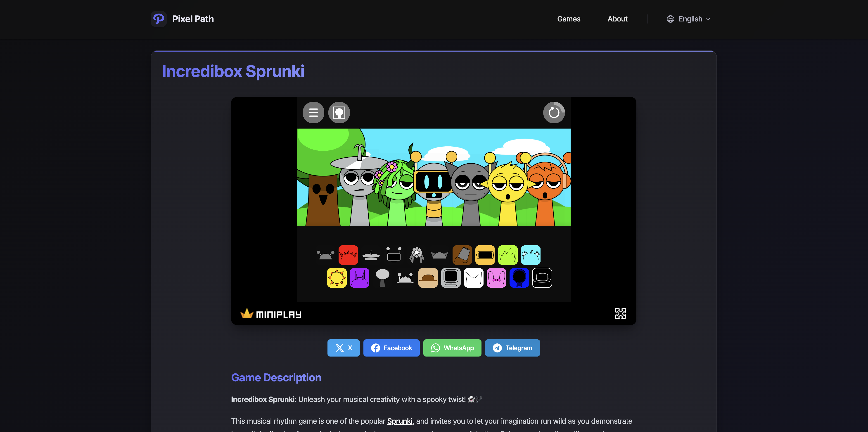The width and height of the screenshot is (868, 432).
Task: Follow the underlined Sprunki link
Action: coord(400,421)
